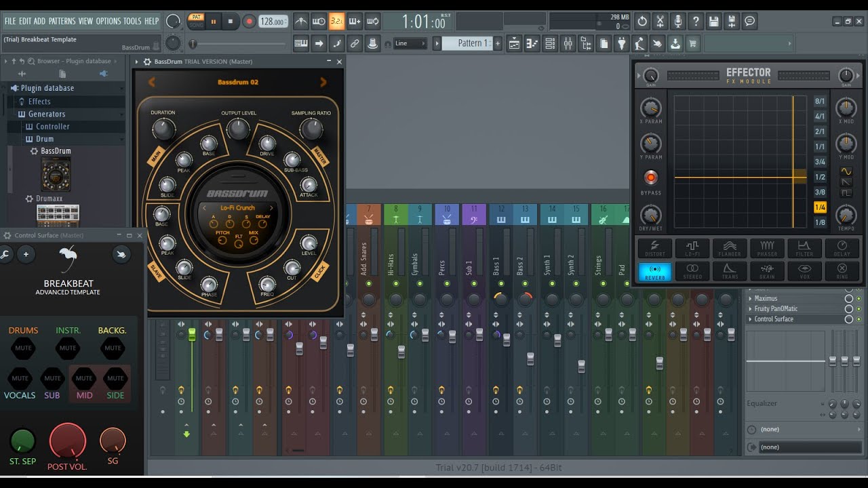Click the link chain icon in toolbar
The image size is (868, 488).
354,43
